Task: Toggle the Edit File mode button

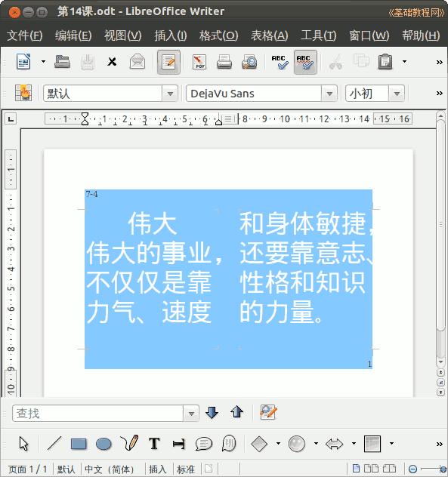Action: click(x=168, y=62)
